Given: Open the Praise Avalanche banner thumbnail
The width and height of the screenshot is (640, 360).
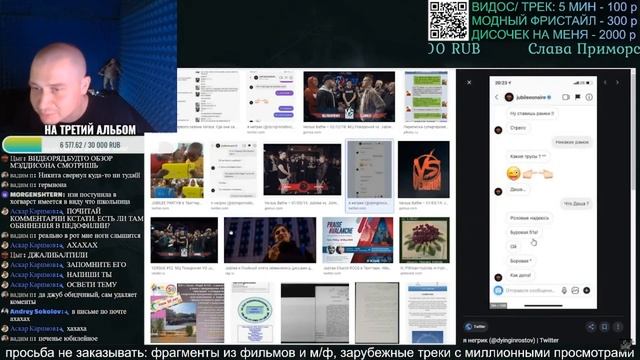Looking at the screenshot, I should click(x=358, y=240).
